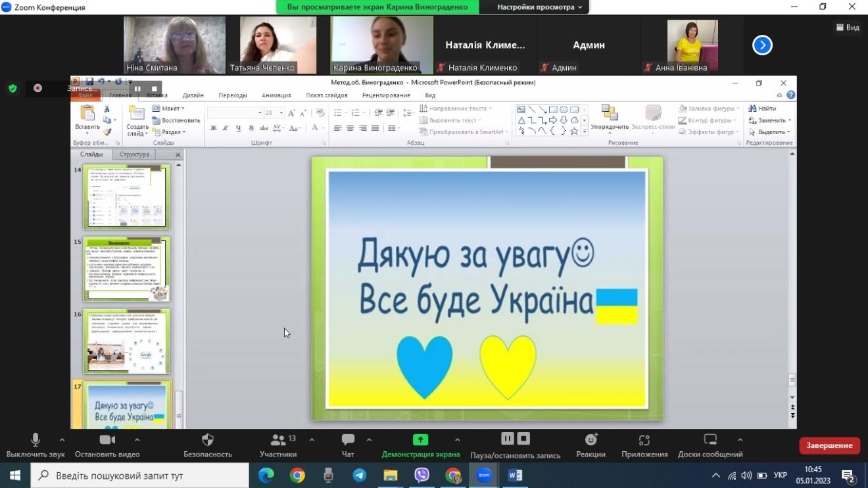868x488 pixels.
Task: Click center text alignment icon
Action: 350,128
